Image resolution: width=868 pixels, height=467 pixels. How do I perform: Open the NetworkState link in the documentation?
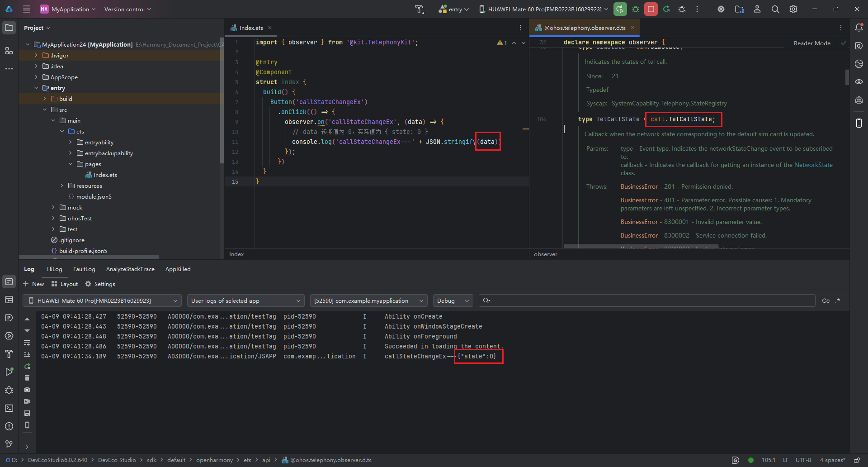click(813, 165)
